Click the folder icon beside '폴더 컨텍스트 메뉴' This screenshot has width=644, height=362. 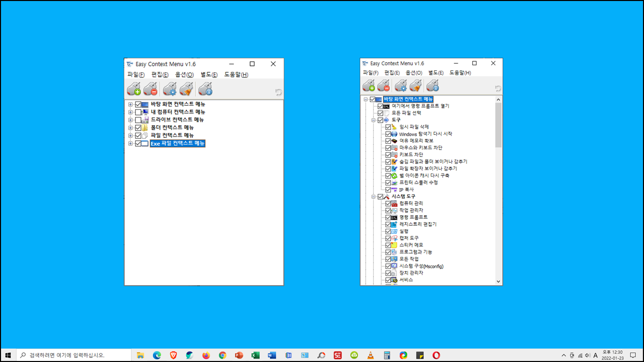(145, 128)
